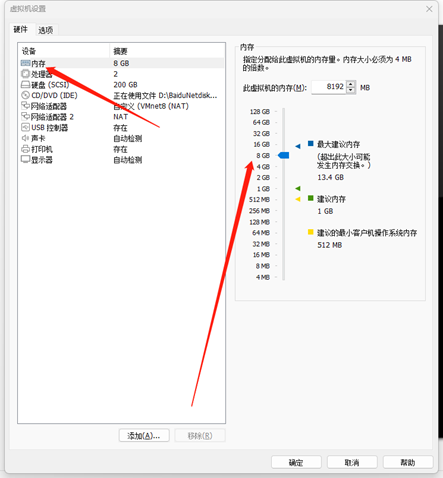Screen dimensions: 443x478
Task: Select the 声卡 sound card icon
Action: (25, 138)
